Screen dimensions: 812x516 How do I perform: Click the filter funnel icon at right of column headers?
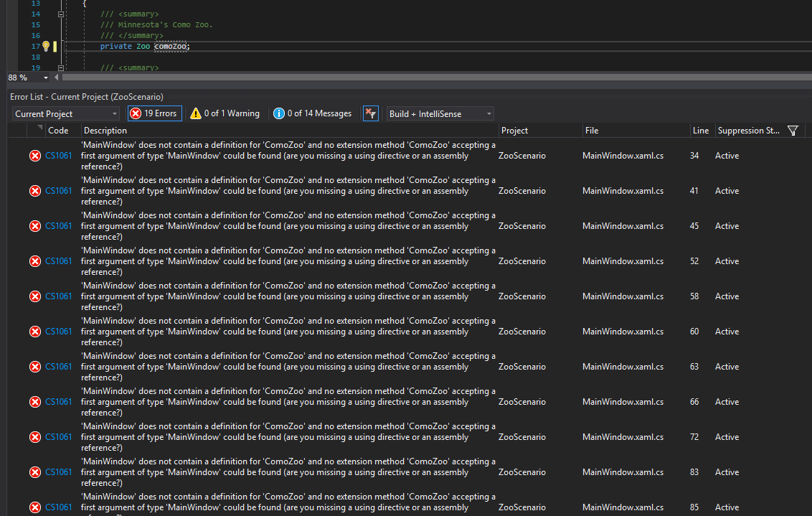tap(793, 131)
